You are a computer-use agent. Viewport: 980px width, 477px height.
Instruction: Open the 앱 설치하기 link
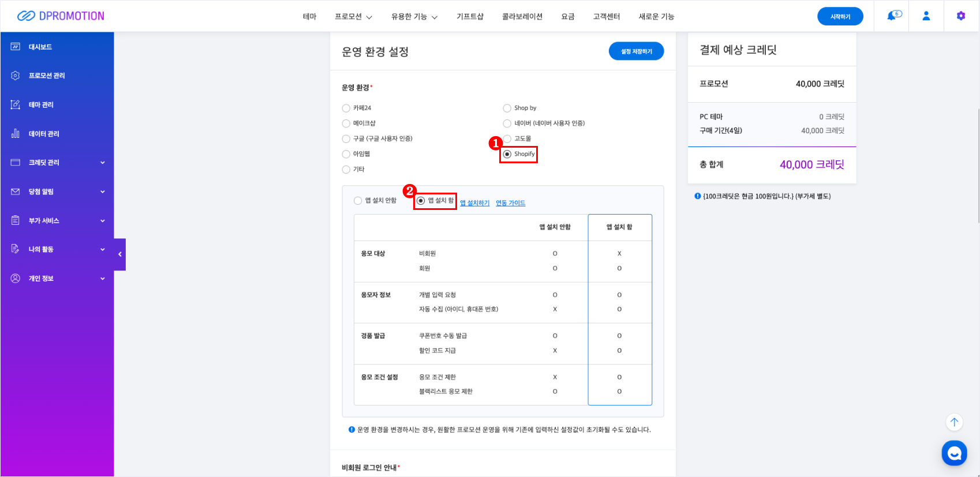coord(474,203)
